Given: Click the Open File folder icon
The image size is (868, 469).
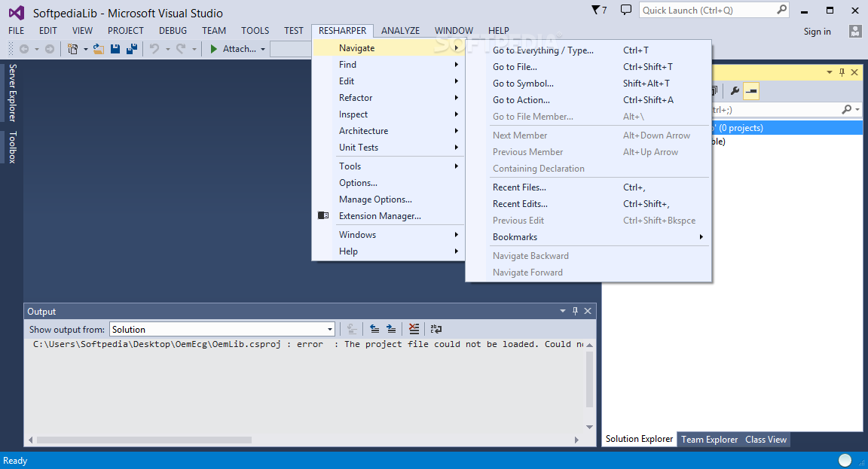Looking at the screenshot, I should click(x=99, y=49).
